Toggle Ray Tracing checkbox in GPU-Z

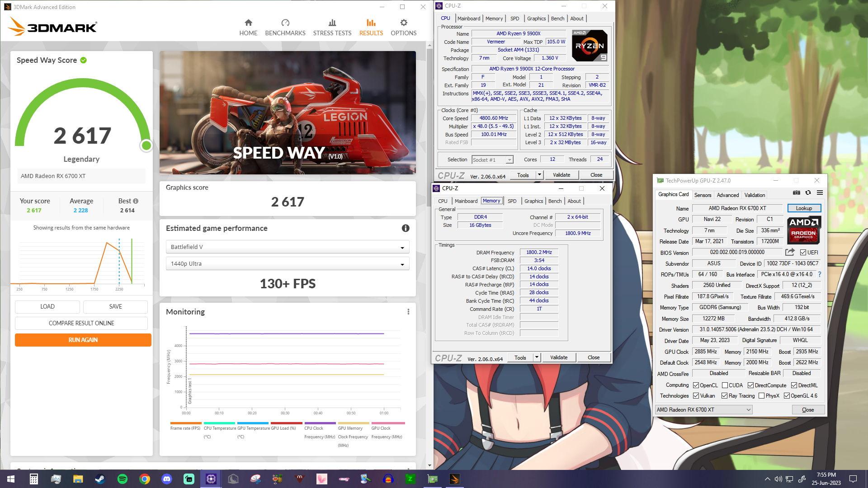click(x=724, y=396)
